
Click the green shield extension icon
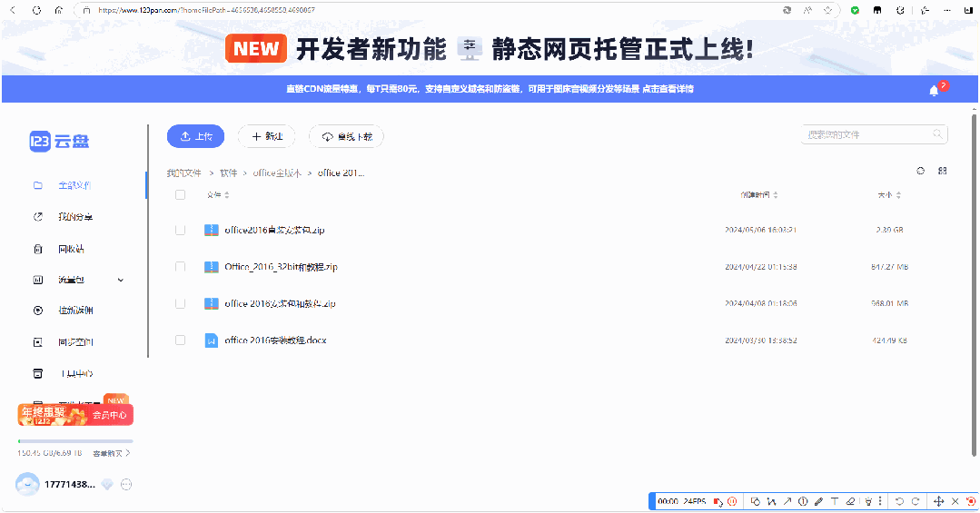click(x=855, y=10)
